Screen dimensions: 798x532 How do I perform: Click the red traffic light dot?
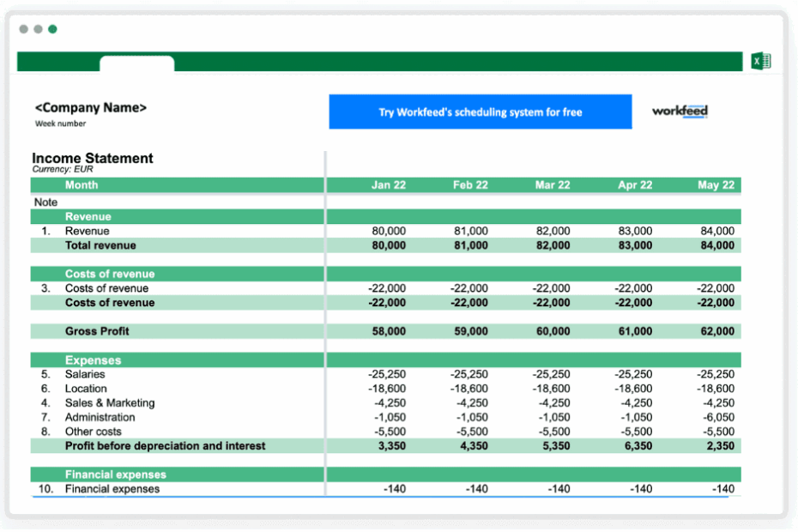[23, 28]
